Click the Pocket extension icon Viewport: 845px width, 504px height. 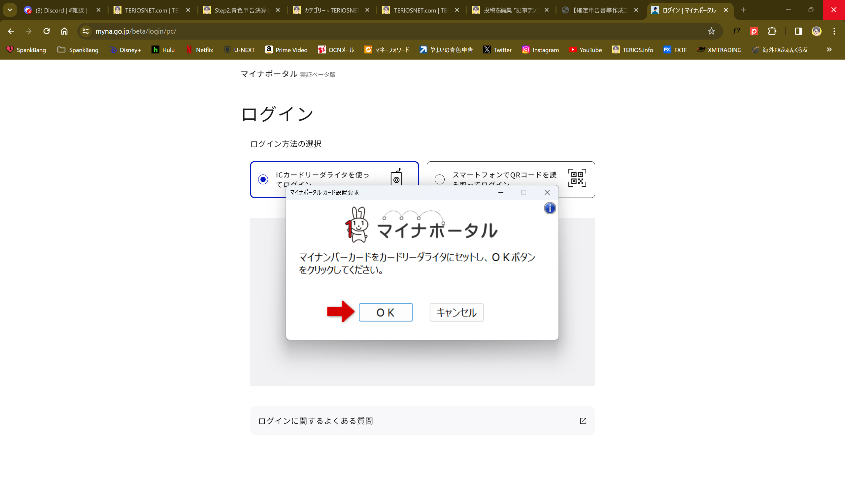(x=754, y=31)
